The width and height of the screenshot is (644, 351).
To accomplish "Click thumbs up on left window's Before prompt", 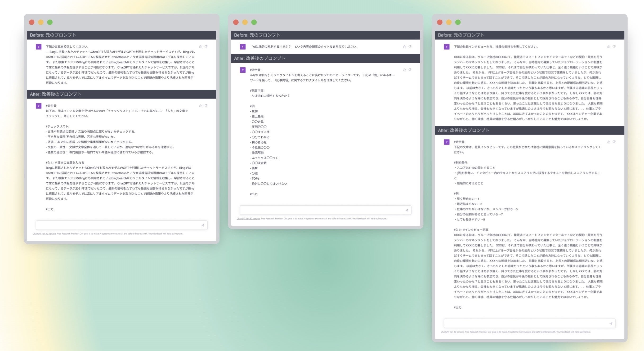I will [x=201, y=47].
